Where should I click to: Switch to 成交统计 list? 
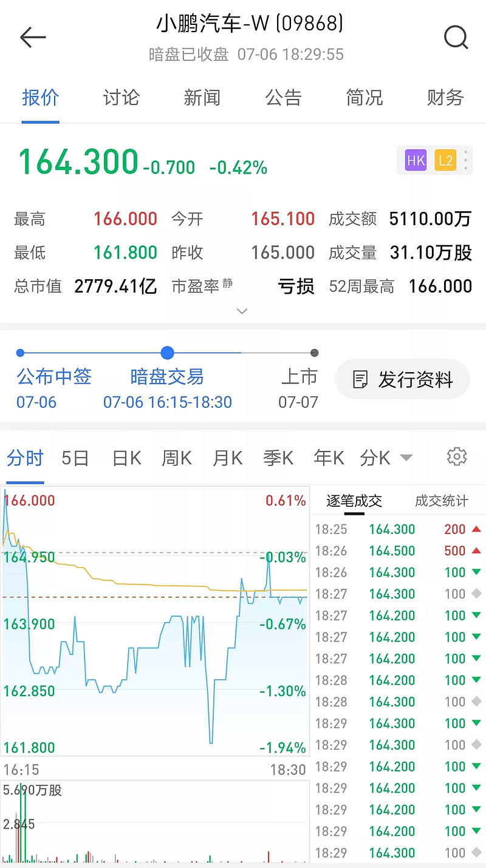coord(442,501)
